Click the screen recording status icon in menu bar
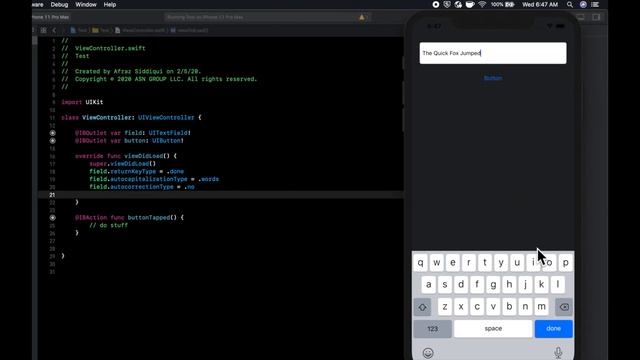 (x=436, y=4)
